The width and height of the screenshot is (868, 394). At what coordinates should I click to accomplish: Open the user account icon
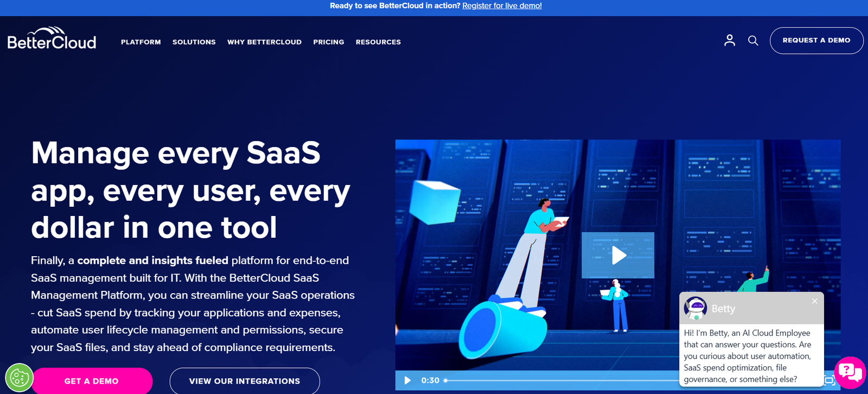click(x=730, y=40)
